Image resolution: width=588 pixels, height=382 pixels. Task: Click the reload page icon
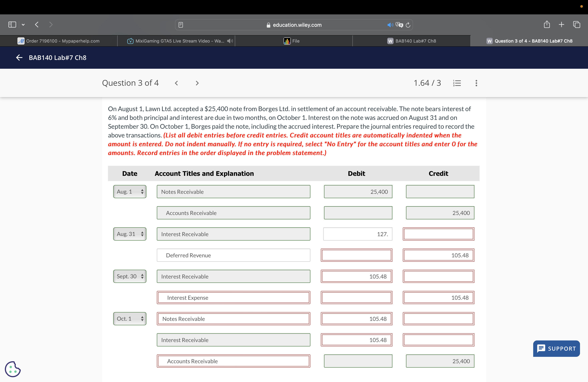pos(408,25)
